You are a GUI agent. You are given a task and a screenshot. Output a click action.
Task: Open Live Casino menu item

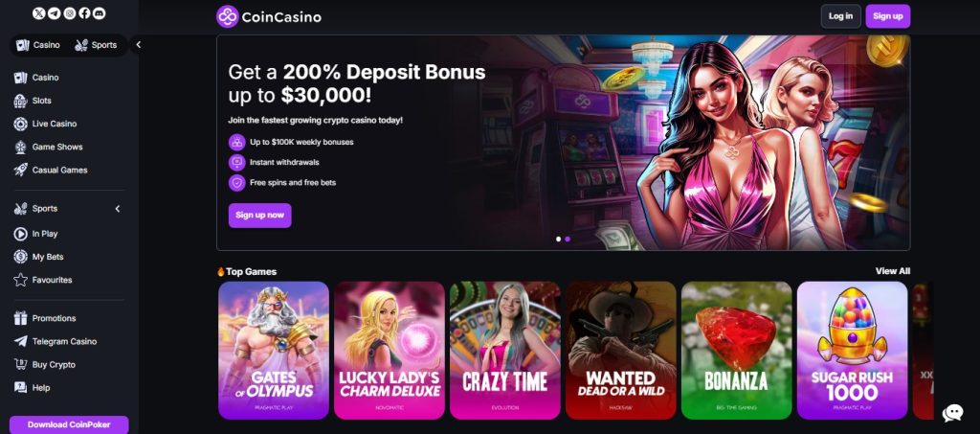click(55, 124)
